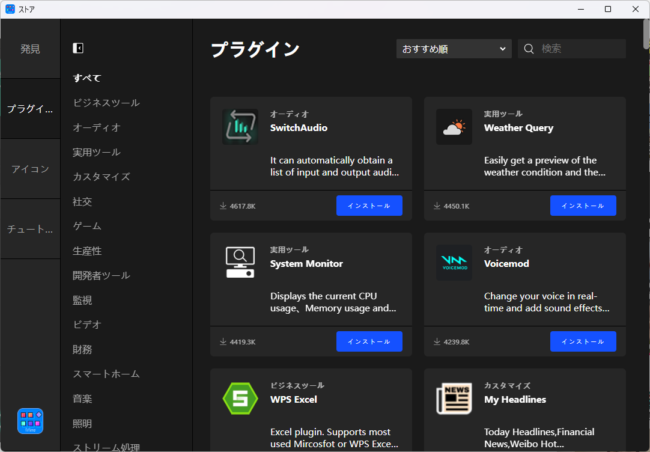Select the 開発者ツール category
Screen dimensions: 650x452
tap(101, 275)
